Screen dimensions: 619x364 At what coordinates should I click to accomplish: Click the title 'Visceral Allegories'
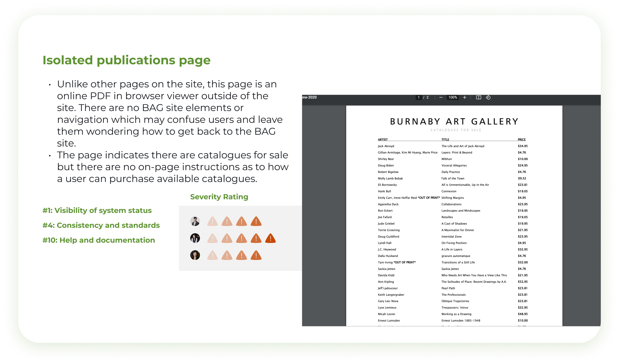(x=454, y=166)
